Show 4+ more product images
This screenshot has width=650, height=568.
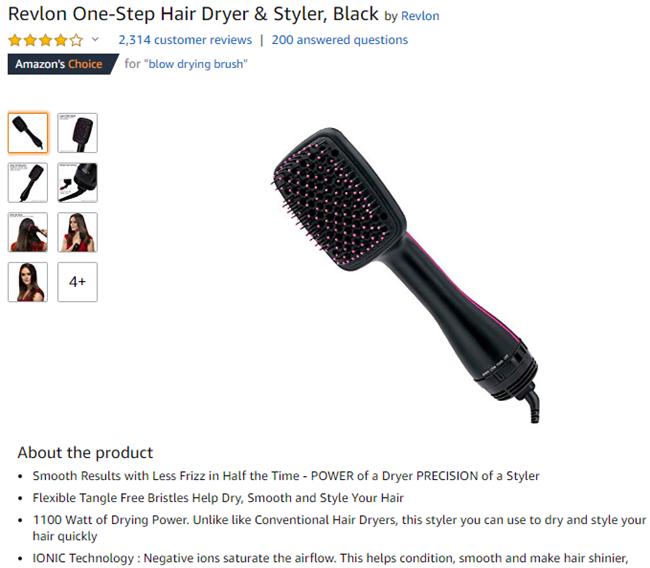point(78,282)
